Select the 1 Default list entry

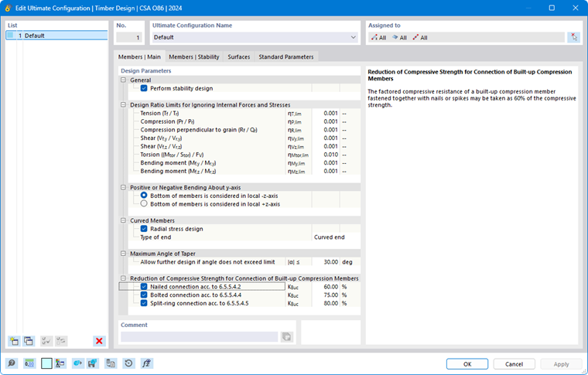(56, 36)
